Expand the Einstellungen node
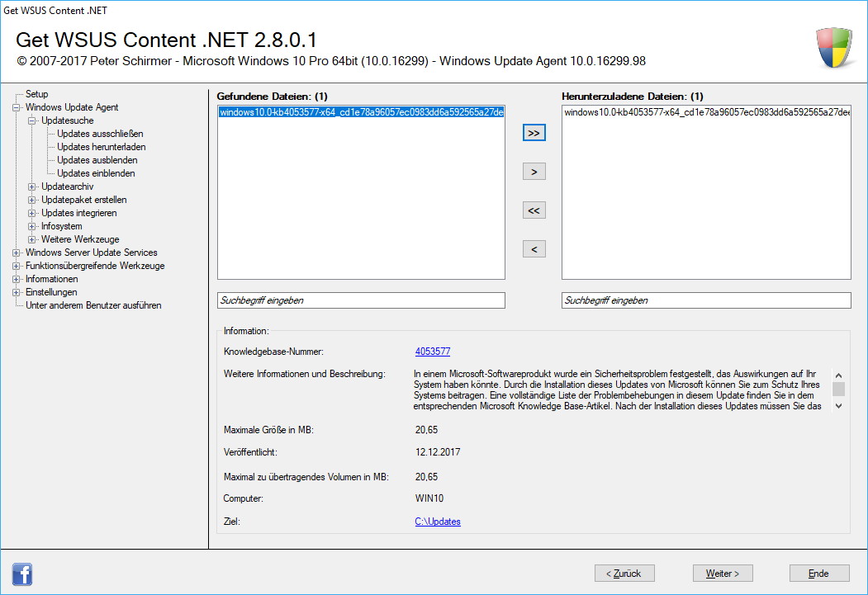Screen dimensions: 868x595 [16, 292]
